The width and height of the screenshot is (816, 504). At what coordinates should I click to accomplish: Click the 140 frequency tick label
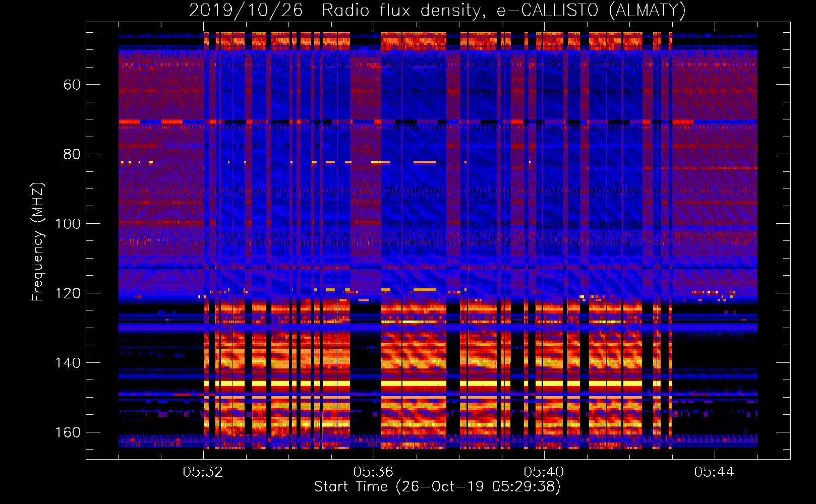click(68, 363)
